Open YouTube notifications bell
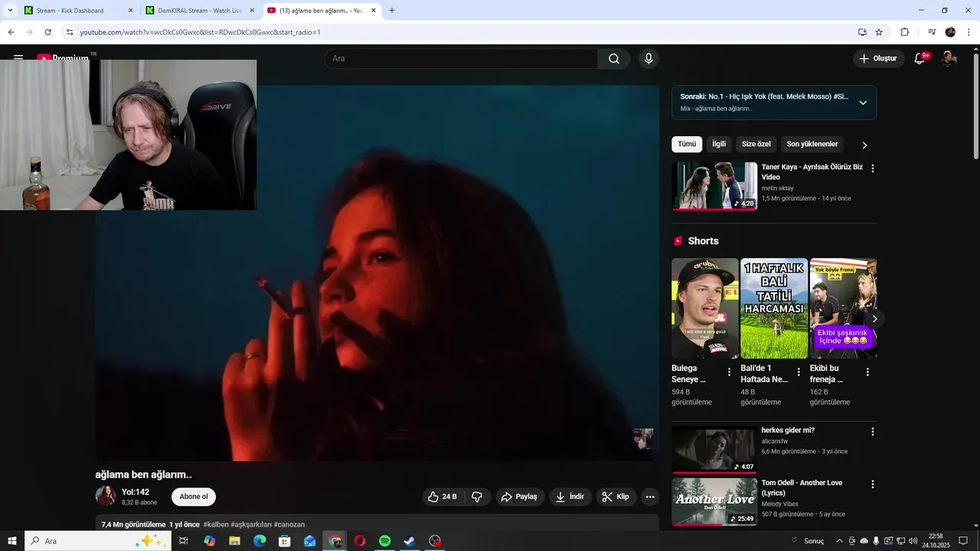980x551 pixels. [x=920, y=58]
